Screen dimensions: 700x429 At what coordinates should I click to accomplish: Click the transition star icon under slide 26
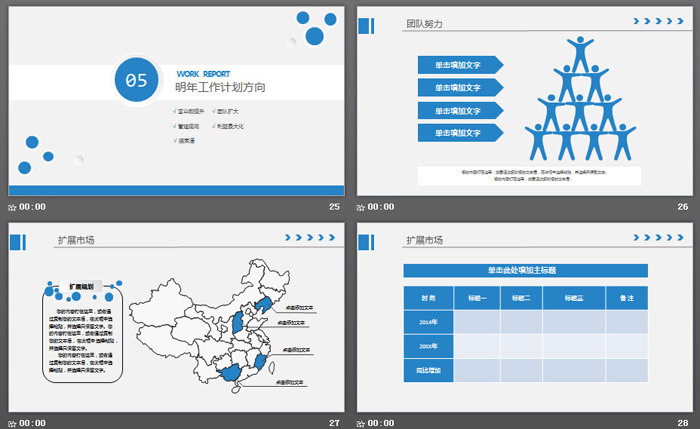pyautogui.click(x=362, y=207)
